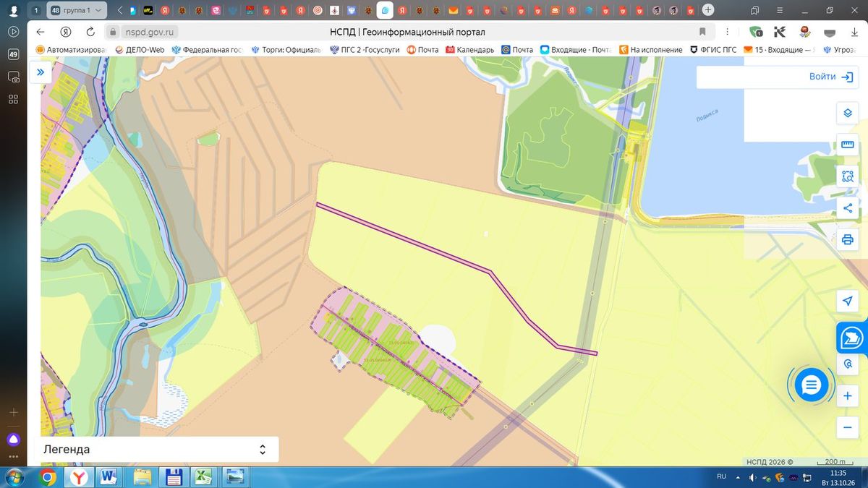Open the round blue chat assistant
This screenshot has height=488, width=868.
(x=811, y=385)
